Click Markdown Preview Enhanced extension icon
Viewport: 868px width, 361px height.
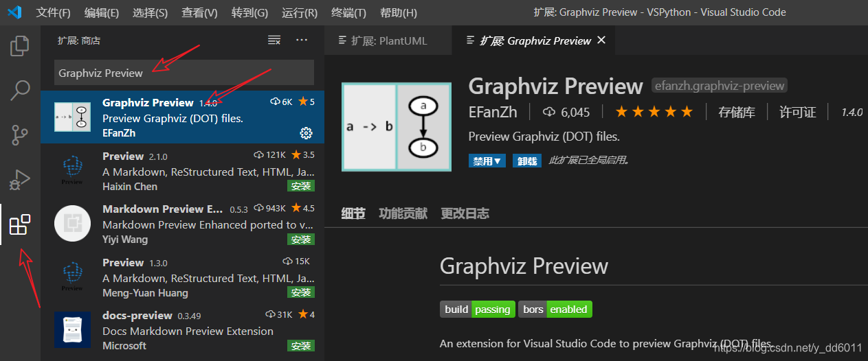72,223
